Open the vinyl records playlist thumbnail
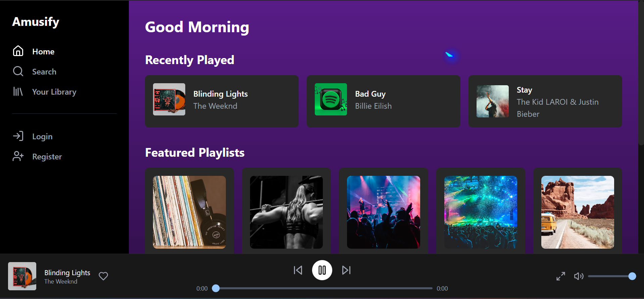The width and height of the screenshot is (644, 299). (x=189, y=212)
